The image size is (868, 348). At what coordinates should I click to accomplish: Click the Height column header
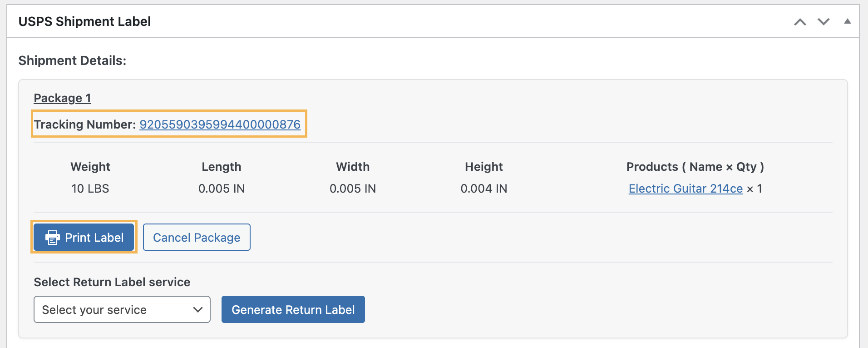click(483, 167)
